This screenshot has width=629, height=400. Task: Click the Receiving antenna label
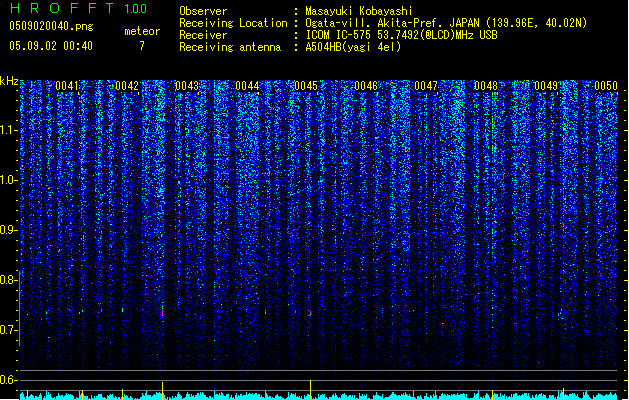pos(230,47)
